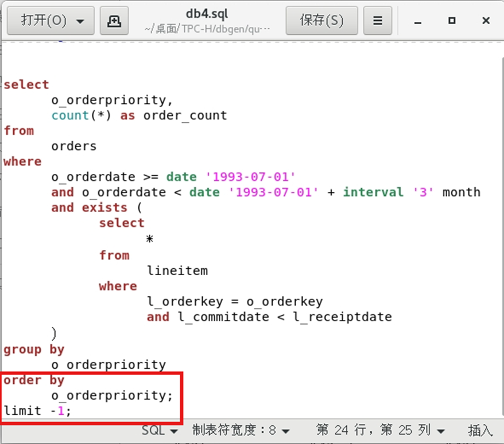The width and height of the screenshot is (504, 444).
Task: Minimize the gedit window
Action: tap(418, 21)
